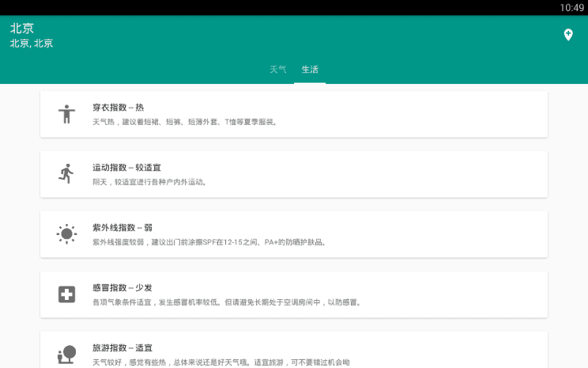Image resolution: width=588 pixels, height=368 pixels.
Task: Tap the travel weather description text
Action: (221, 362)
